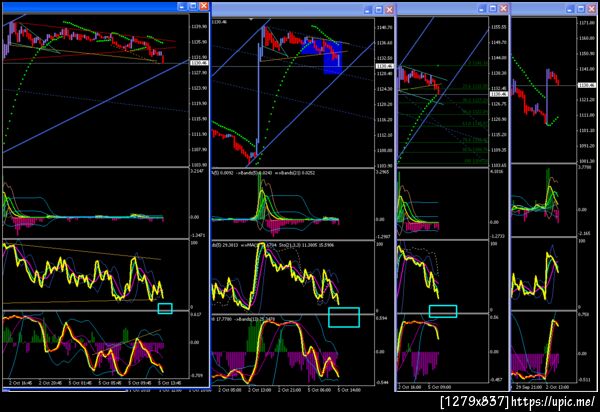The height and width of the screenshot is (412, 600).
Task: Click the '5 Oct 09:00' time label, third chart
Action: click(x=439, y=387)
